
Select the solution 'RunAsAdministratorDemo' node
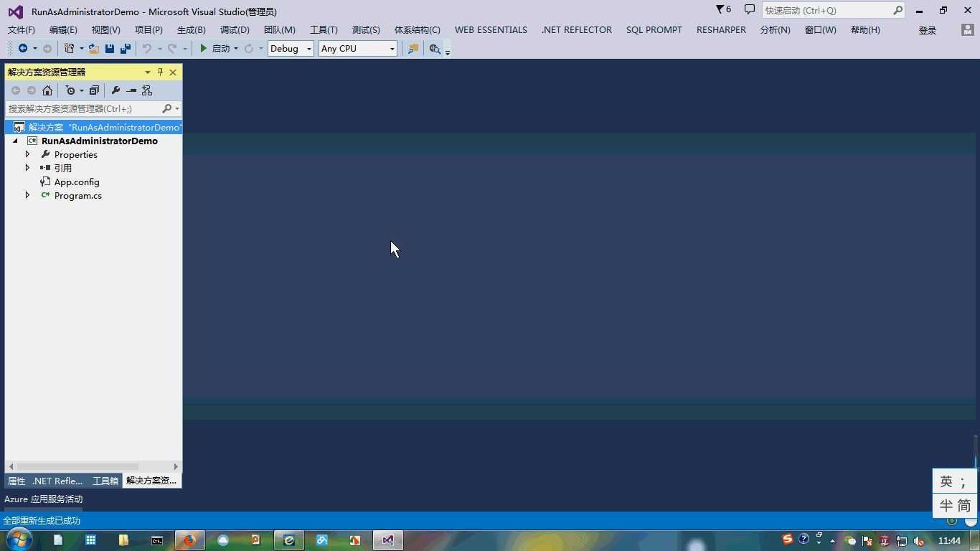point(93,127)
